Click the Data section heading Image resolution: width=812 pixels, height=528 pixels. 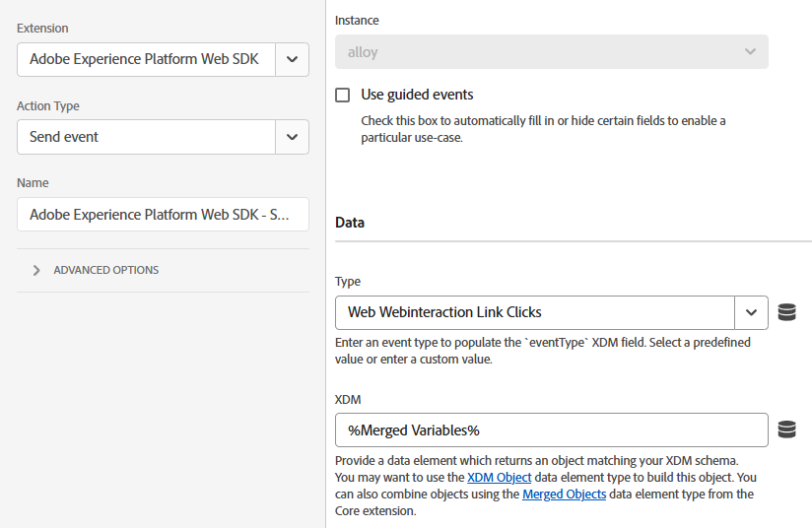350,223
